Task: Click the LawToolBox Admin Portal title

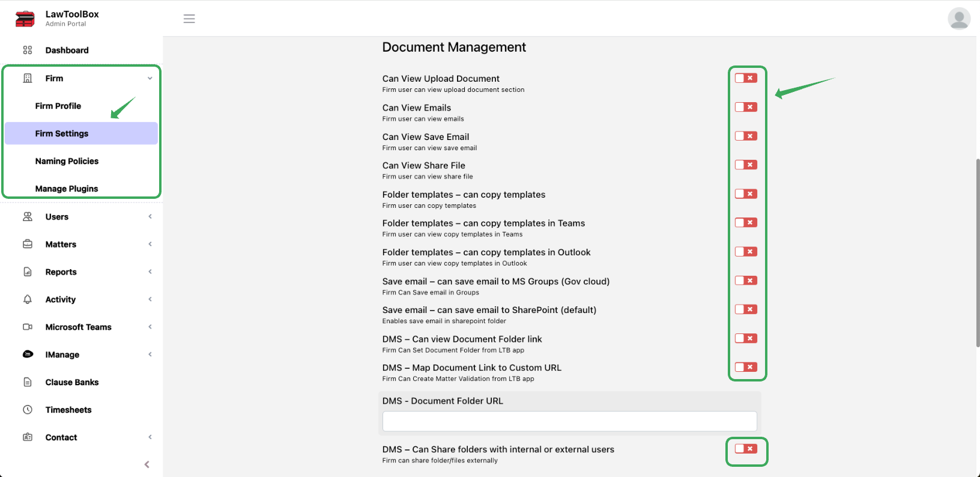Action: pos(72,18)
